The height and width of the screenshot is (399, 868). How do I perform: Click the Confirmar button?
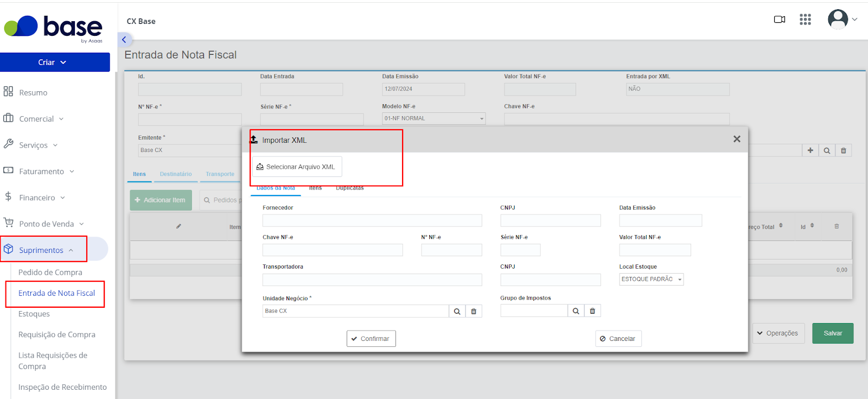(371, 339)
